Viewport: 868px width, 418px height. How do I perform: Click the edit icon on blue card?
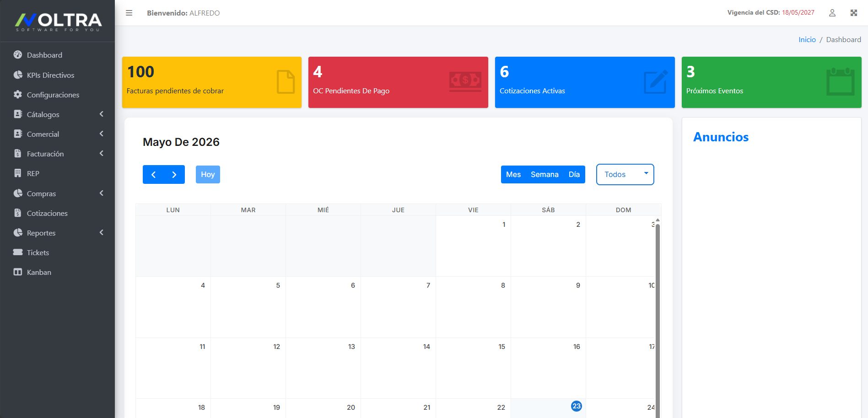click(x=656, y=82)
